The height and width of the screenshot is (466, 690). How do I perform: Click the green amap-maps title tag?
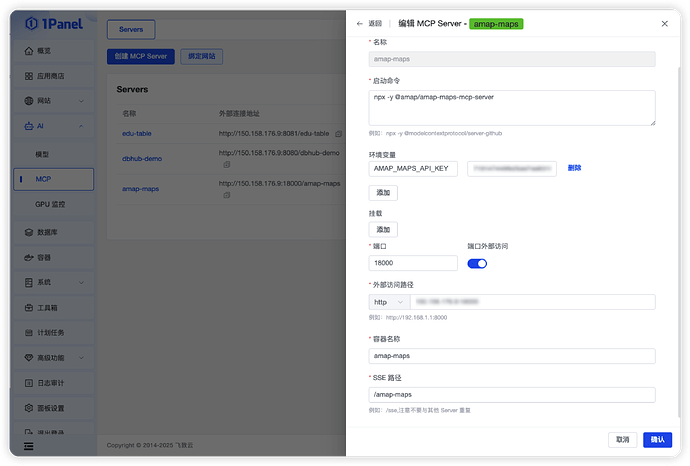[x=496, y=24]
